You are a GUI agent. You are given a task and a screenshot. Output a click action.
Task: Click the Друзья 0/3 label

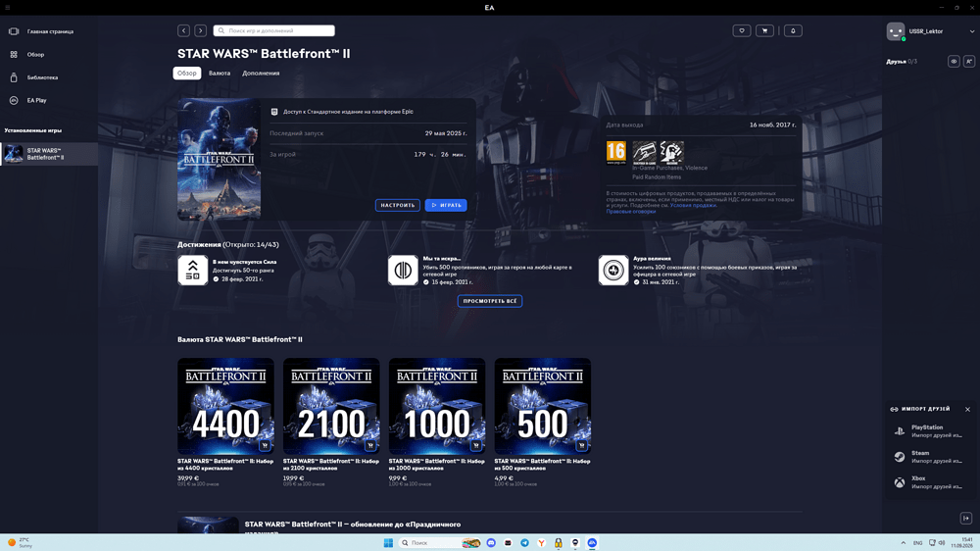[902, 62]
